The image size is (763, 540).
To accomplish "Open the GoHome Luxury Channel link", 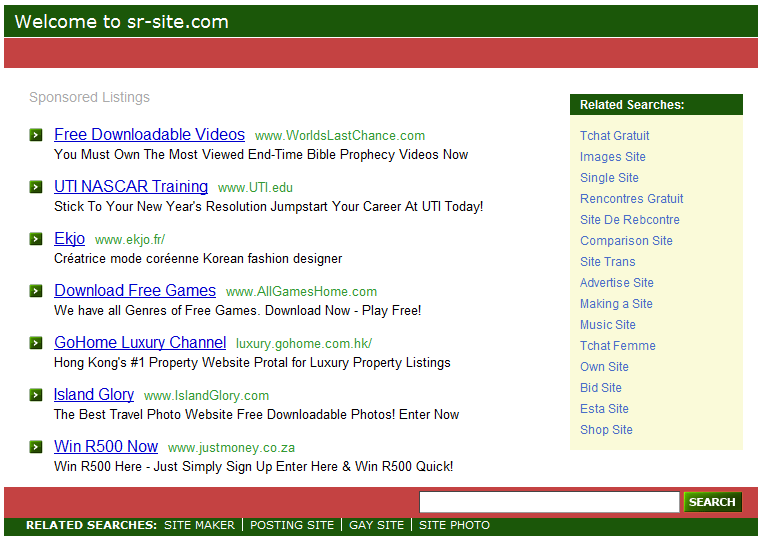I will 140,343.
